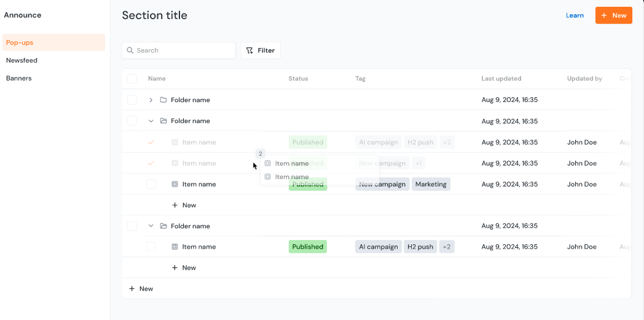Check the box for the first collapsed folder
The image size is (644, 320).
coord(132,100)
